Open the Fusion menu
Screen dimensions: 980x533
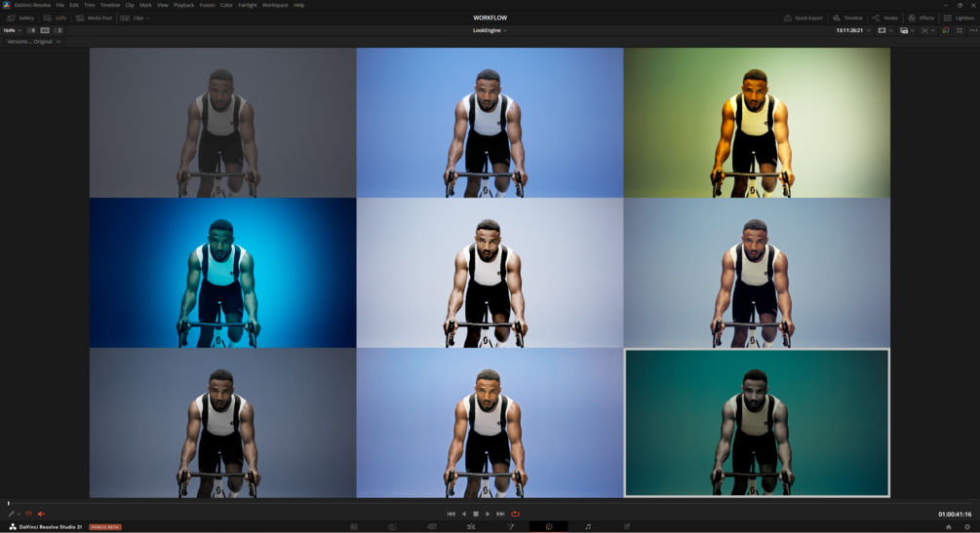pos(207,5)
